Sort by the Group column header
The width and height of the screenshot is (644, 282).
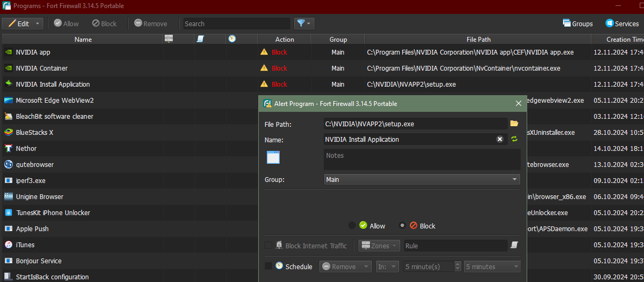tap(338, 39)
